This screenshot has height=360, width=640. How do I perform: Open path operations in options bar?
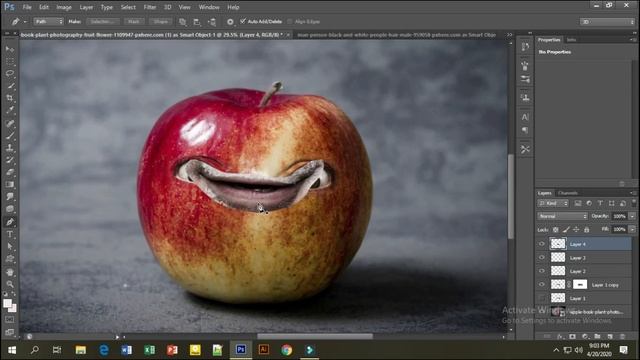coord(183,22)
